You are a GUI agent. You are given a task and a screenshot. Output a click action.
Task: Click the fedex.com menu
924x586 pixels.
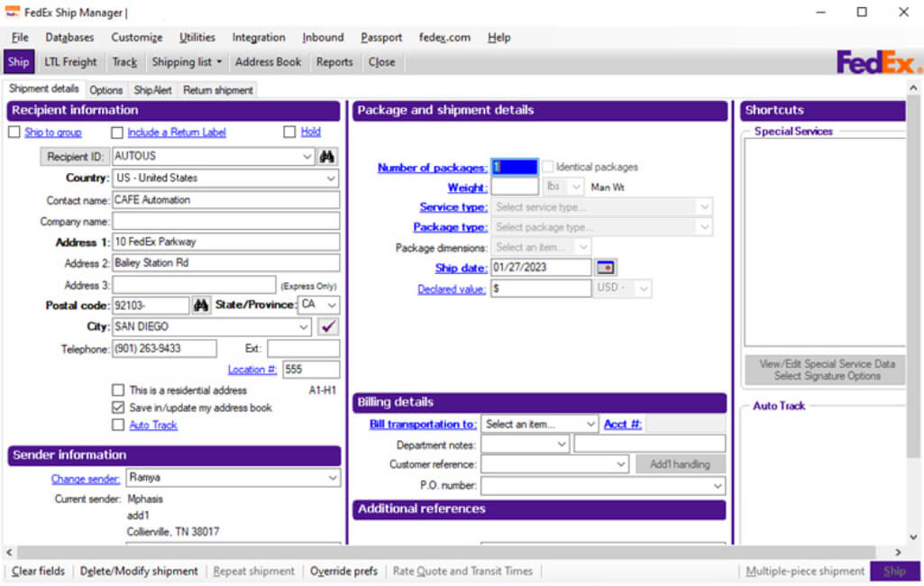[444, 38]
